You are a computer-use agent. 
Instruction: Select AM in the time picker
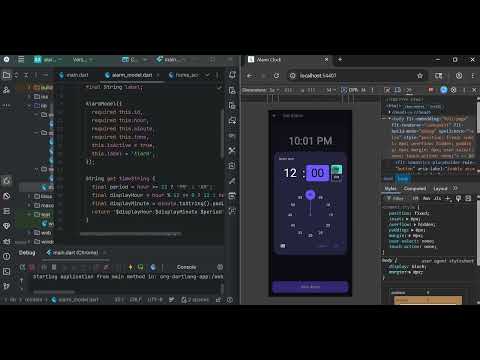[x=336, y=169]
